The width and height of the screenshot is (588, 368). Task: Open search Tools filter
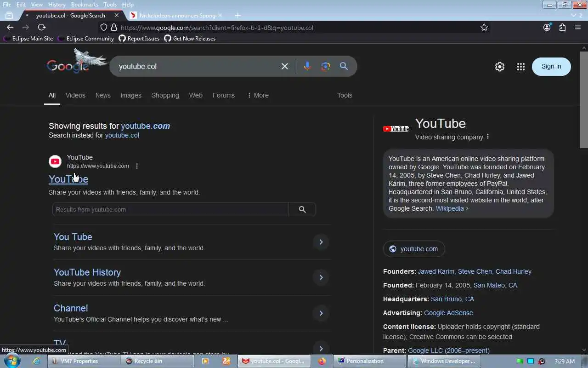[345, 95]
